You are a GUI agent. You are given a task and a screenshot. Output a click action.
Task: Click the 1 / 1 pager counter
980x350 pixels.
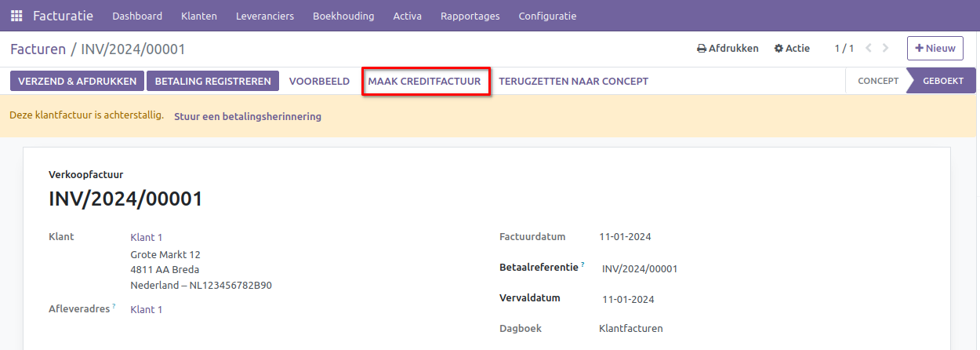point(844,49)
